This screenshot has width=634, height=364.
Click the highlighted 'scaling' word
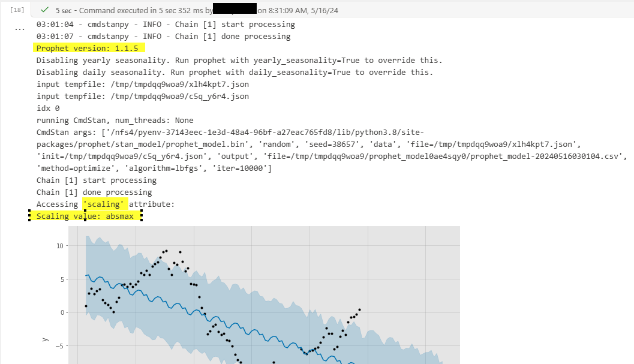tap(104, 204)
